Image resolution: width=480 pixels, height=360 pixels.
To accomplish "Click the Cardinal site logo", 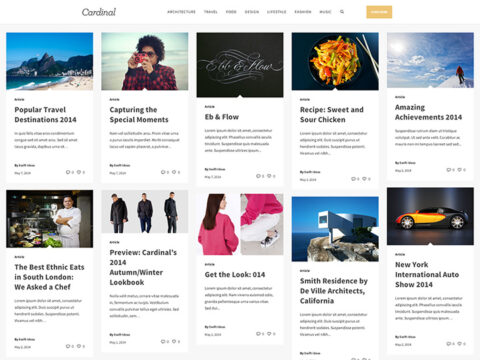I will click(x=99, y=12).
